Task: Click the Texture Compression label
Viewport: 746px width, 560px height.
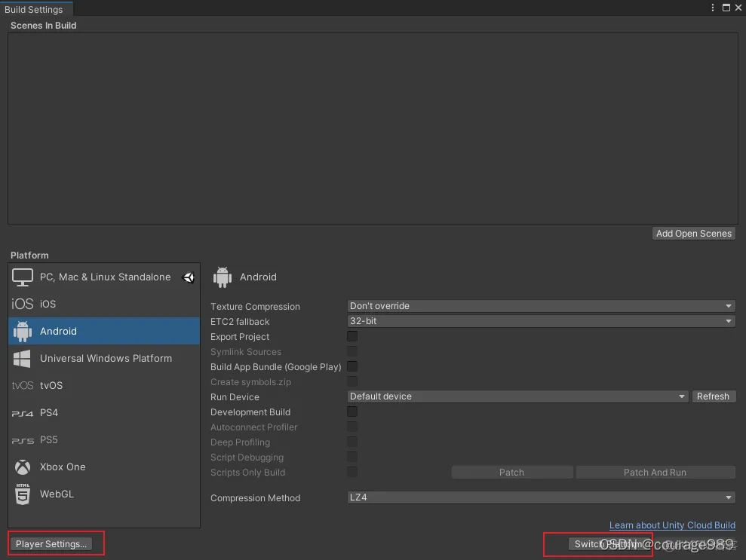Action: (x=255, y=307)
